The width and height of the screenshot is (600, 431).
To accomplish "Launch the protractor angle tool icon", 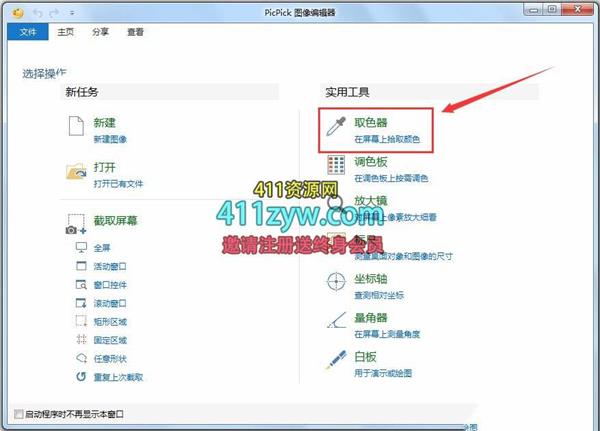I will pos(337,320).
